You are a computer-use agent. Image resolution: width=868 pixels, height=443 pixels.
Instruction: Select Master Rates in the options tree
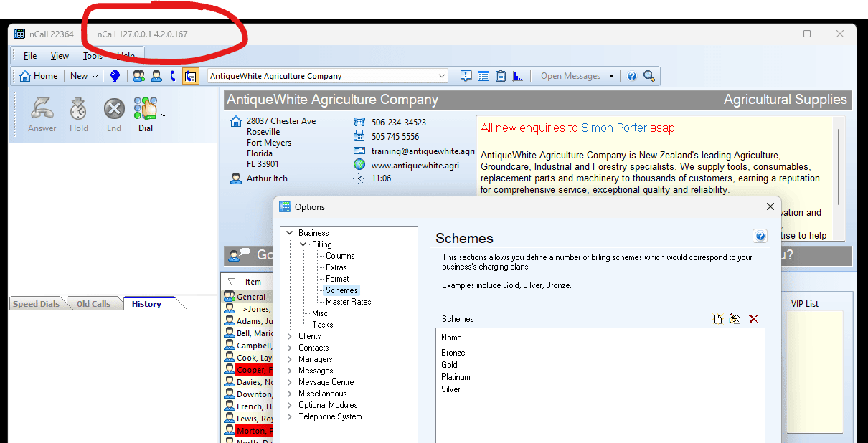[349, 302]
